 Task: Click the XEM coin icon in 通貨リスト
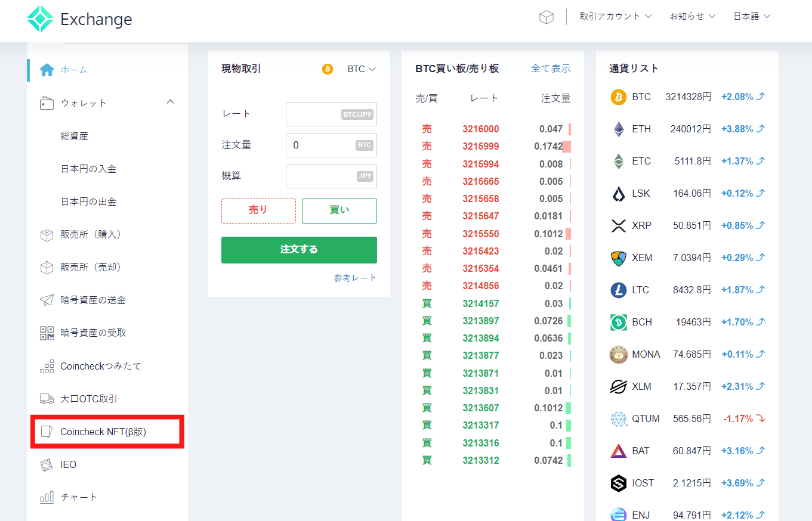(619, 258)
